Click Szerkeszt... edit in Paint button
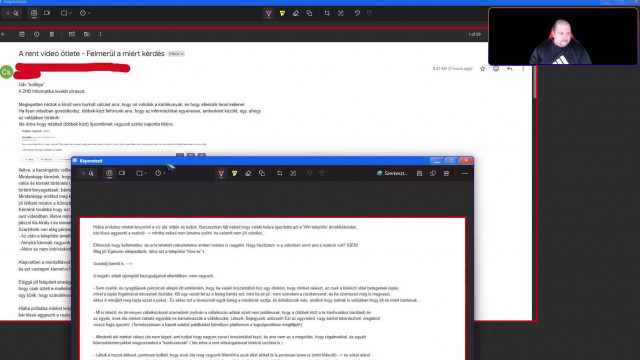This screenshot has height=360, width=640. pos(392,173)
